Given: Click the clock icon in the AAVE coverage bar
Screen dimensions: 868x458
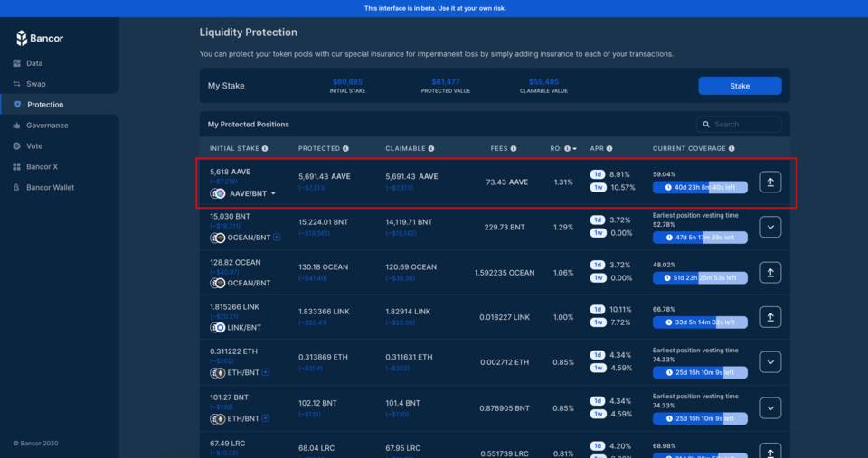Looking at the screenshot, I should point(668,188).
